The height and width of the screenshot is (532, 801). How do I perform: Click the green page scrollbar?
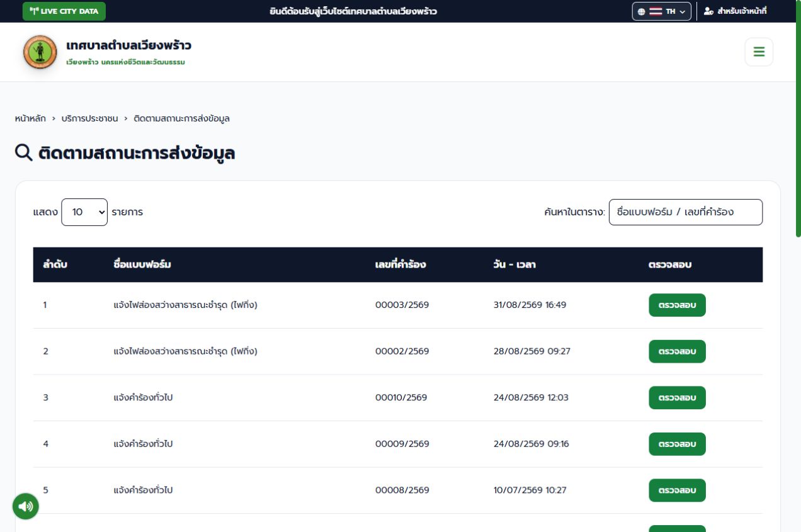click(x=798, y=118)
